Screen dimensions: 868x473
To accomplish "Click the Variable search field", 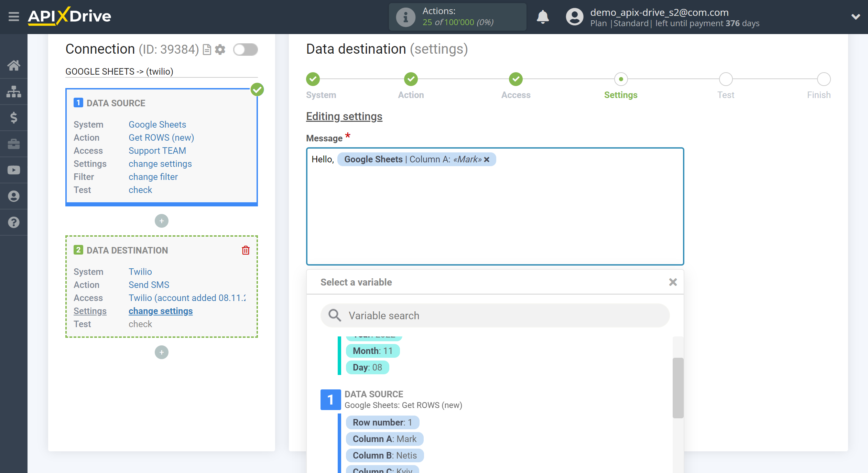I will point(495,315).
